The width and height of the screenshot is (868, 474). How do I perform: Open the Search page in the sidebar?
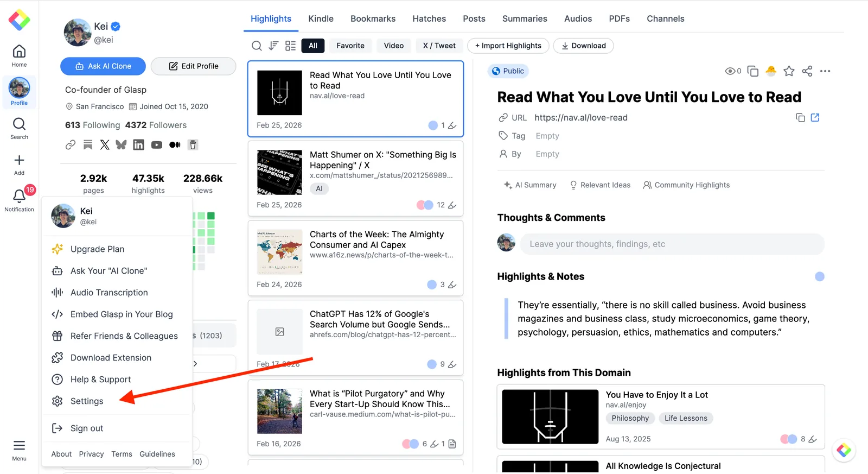[x=19, y=129]
